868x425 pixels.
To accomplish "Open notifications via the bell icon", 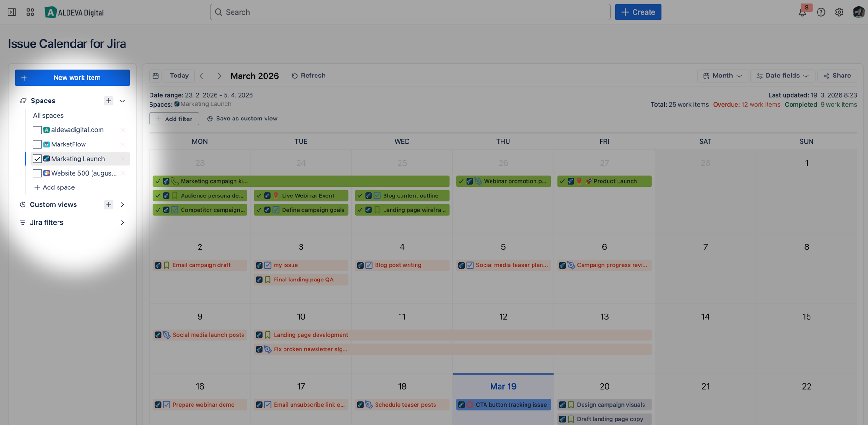I will 802,12.
